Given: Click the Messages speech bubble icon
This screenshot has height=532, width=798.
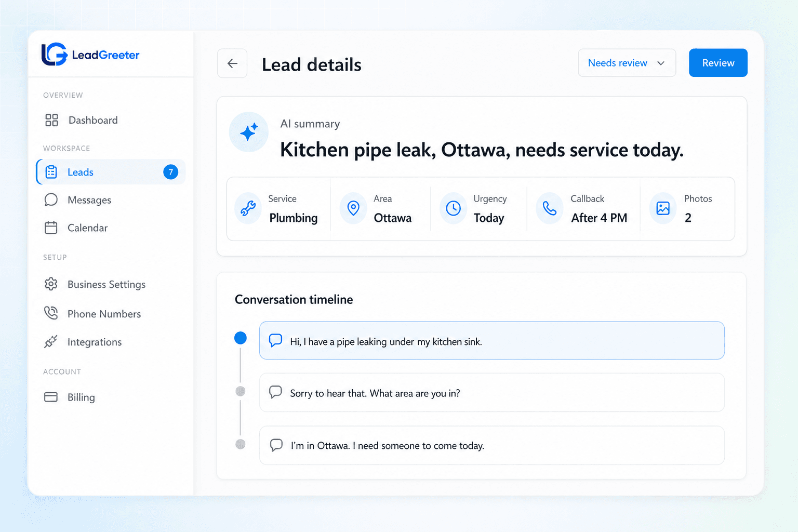Looking at the screenshot, I should pos(51,200).
